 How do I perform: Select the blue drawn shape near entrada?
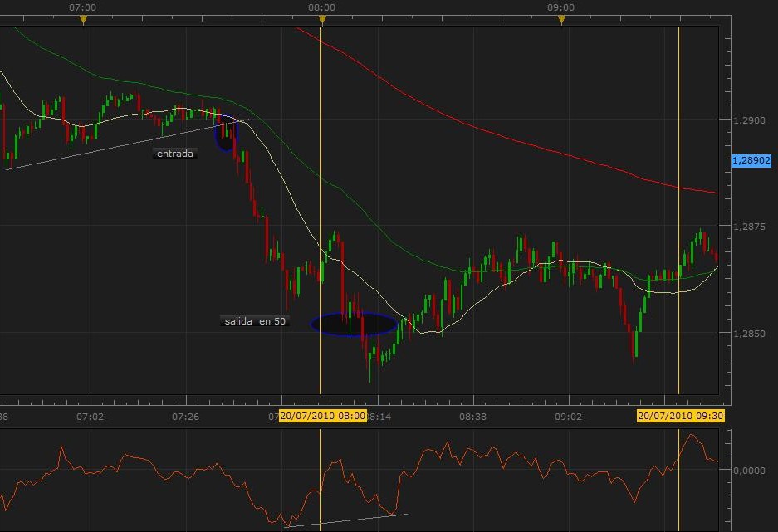point(226,133)
